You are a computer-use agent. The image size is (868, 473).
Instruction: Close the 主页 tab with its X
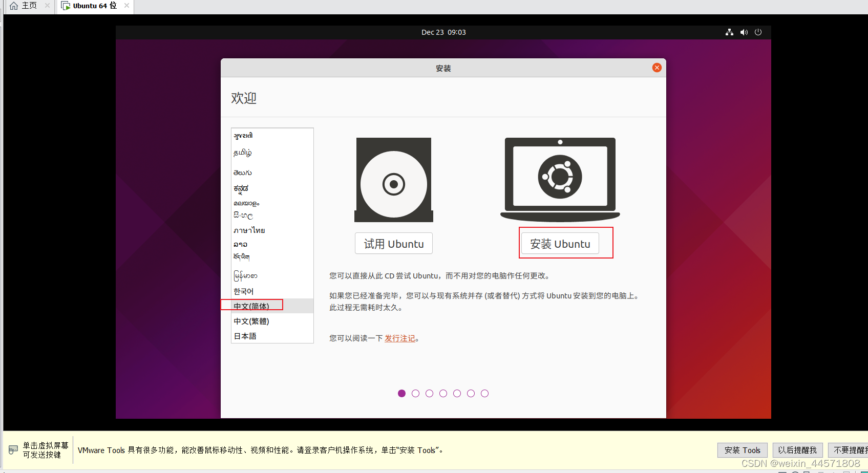click(47, 6)
